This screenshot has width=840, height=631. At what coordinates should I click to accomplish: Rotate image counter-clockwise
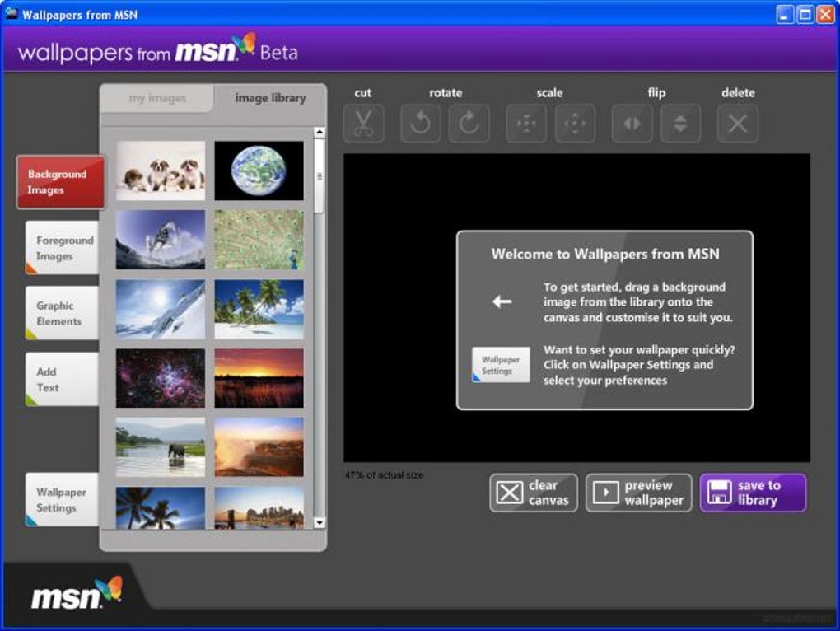[421, 124]
